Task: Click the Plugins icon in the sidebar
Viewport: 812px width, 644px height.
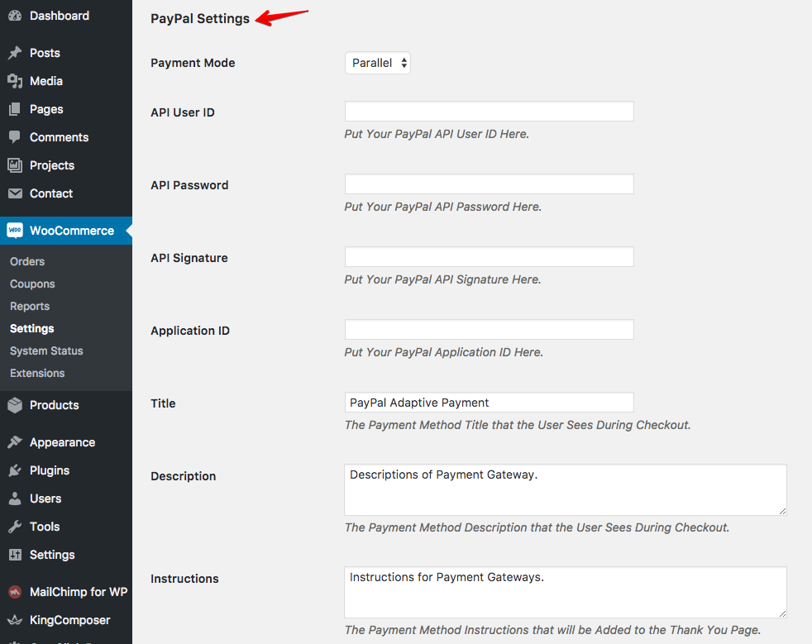Action: [15, 470]
